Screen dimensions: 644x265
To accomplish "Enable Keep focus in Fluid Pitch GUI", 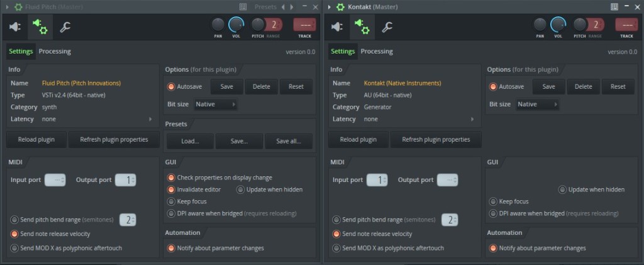I will (x=171, y=201).
